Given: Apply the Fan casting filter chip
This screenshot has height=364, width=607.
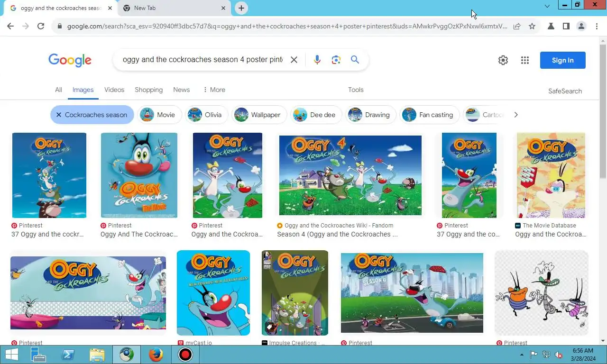Looking at the screenshot, I should [430, 115].
